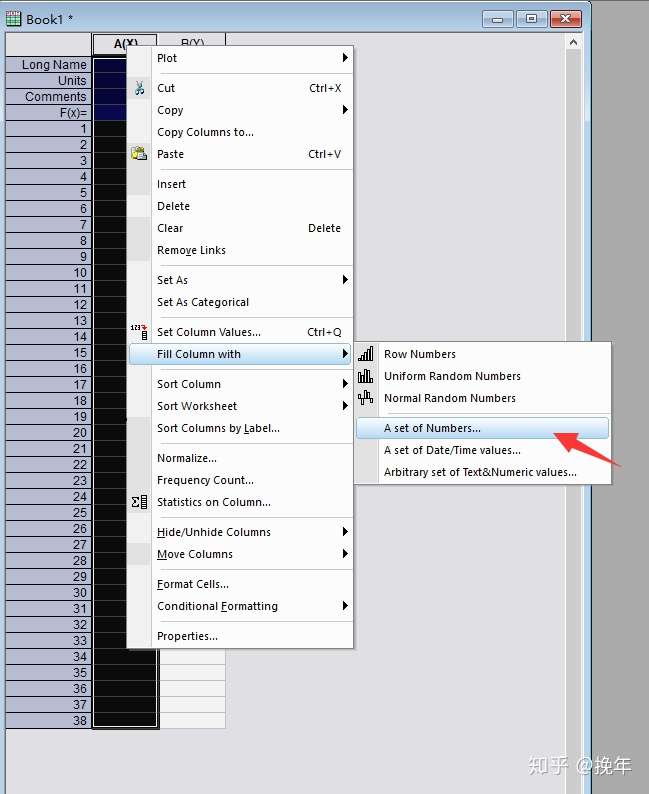This screenshot has width=649, height=794.
Task: Choose Cut from the context menu
Action: point(240,88)
